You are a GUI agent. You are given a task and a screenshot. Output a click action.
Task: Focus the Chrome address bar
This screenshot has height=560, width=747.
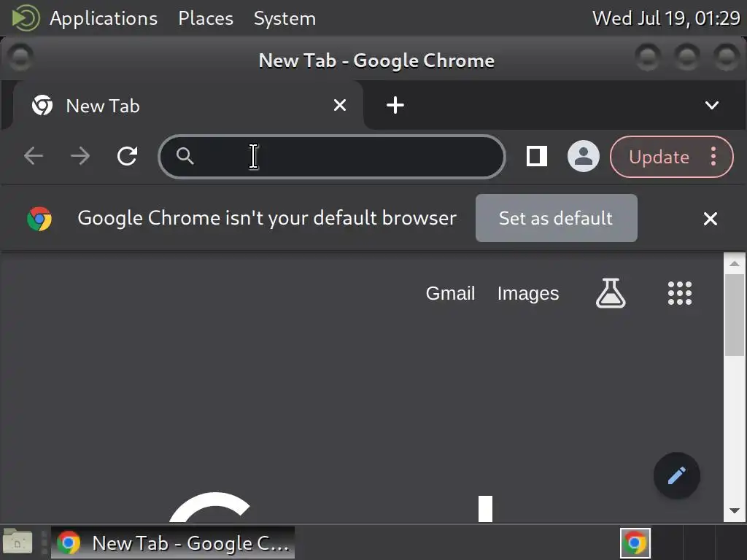click(x=332, y=157)
